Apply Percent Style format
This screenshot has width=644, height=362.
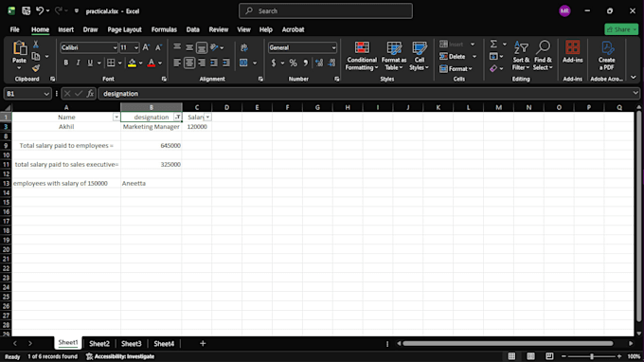293,63
